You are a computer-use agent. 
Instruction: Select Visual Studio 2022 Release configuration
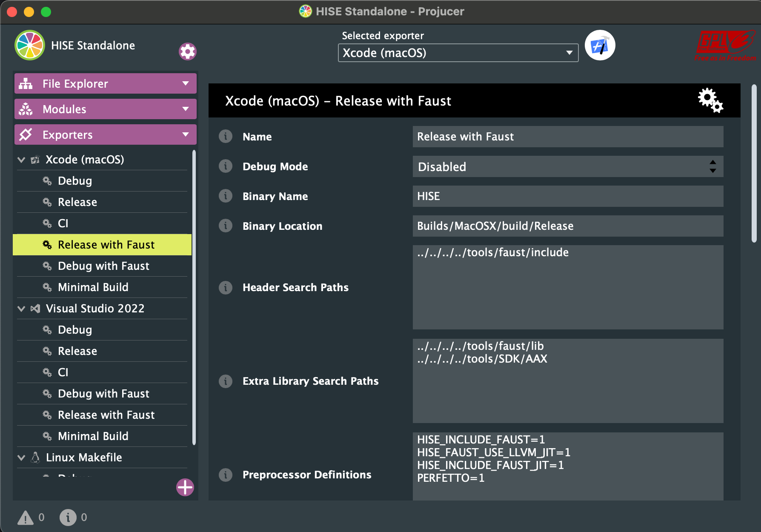click(x=102, y=351)
